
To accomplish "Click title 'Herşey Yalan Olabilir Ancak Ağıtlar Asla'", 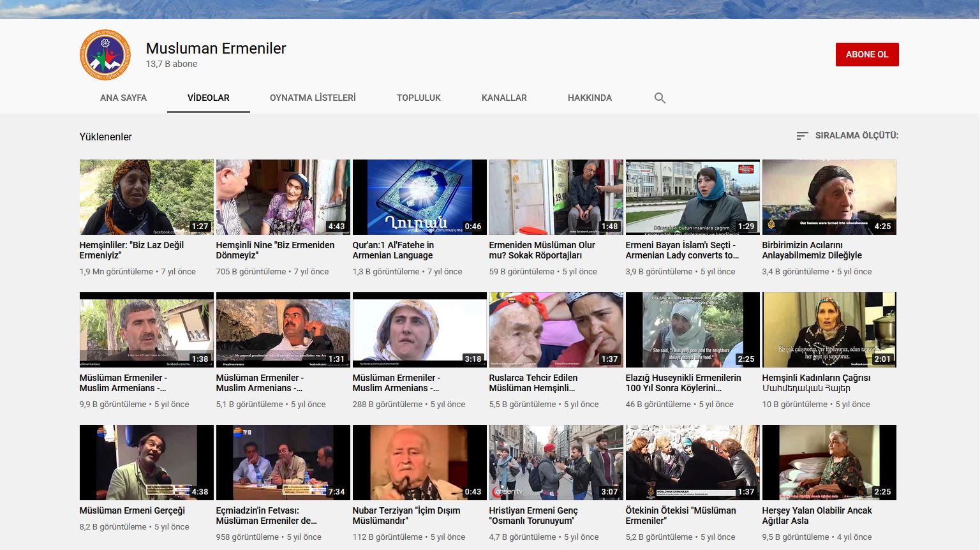I will (x=817, y=516).
